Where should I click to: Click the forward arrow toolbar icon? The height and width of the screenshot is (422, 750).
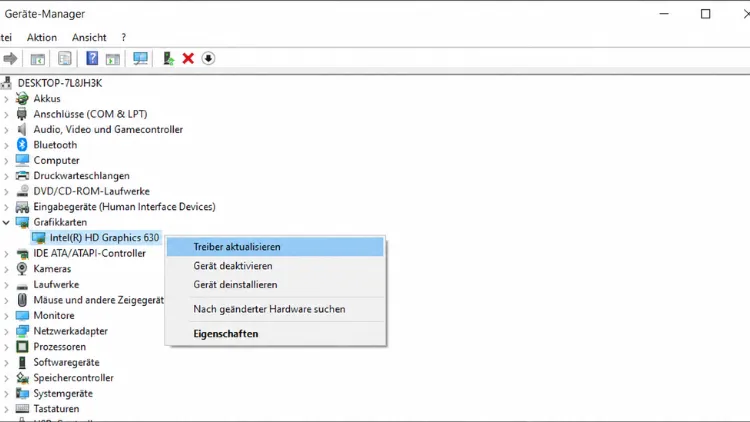pos(10,59)
